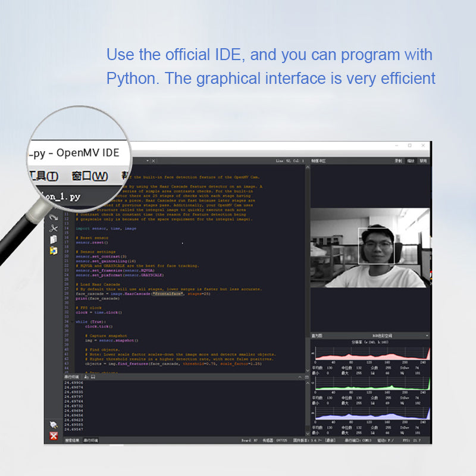
Task: Click the red X stop script icon
Action: pos(53,436)
